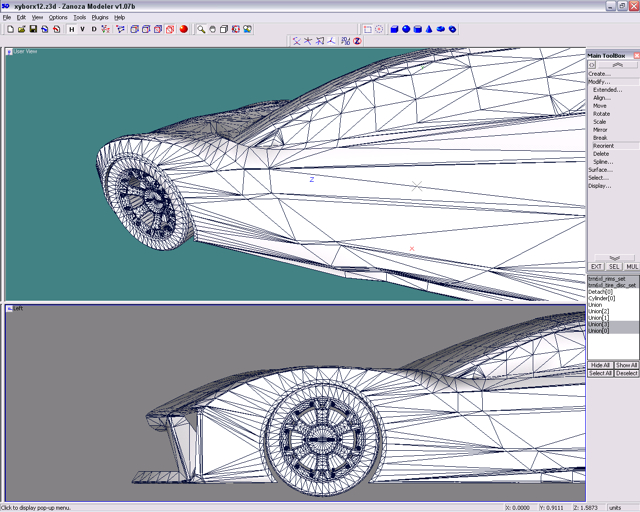The height and width of the screenshot is (512, 640).
Task: Create a blue torus primitive
Action: point(453,29)
